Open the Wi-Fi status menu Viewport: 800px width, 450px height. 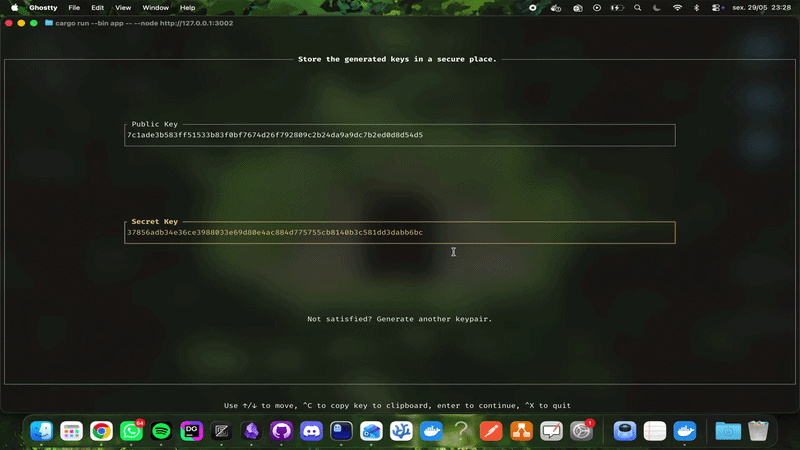tap(677, 8)
